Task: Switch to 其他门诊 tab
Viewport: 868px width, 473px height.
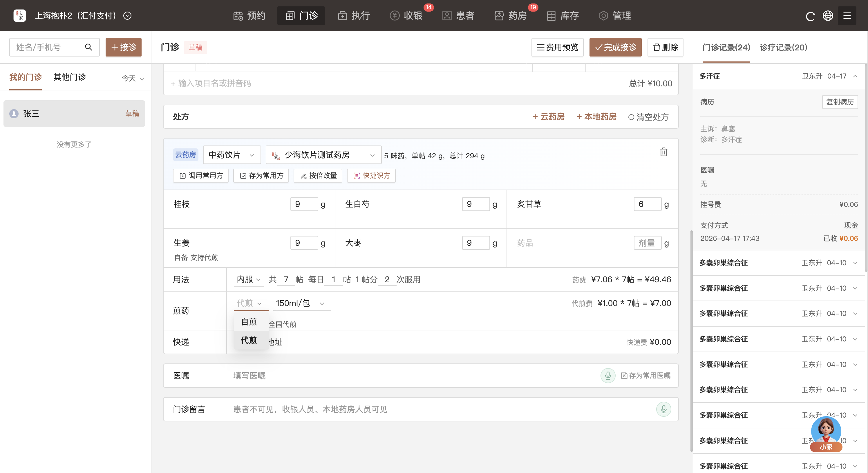Action: [69, 77]
